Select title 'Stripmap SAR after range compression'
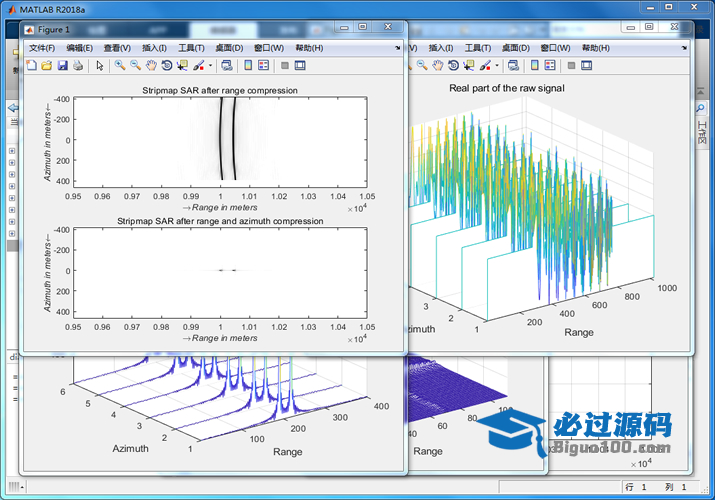The width and height of the screenshot is (715, 500). (x=220, y=90)
